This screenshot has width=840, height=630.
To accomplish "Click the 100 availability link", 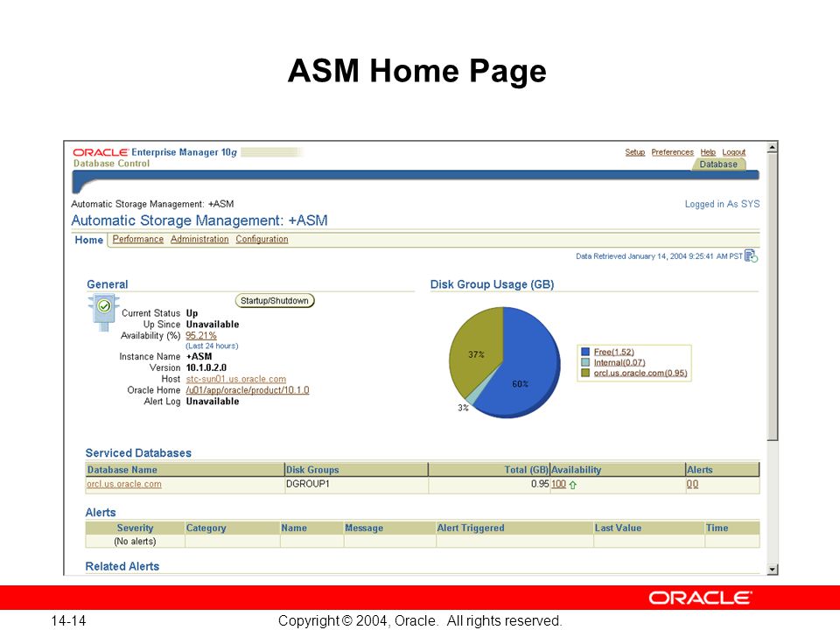I will 559,484.
